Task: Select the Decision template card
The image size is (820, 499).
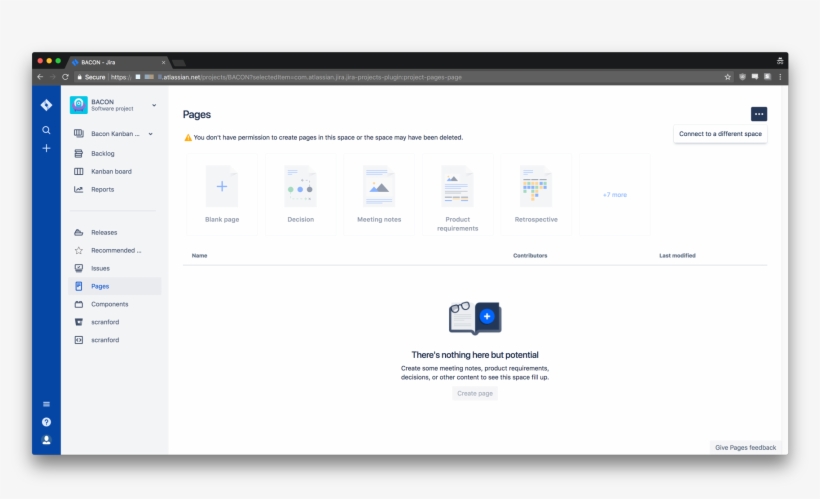Action: pos(301,195)
